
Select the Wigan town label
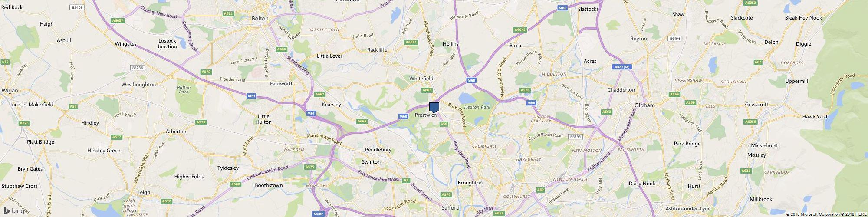click(10, 91)
